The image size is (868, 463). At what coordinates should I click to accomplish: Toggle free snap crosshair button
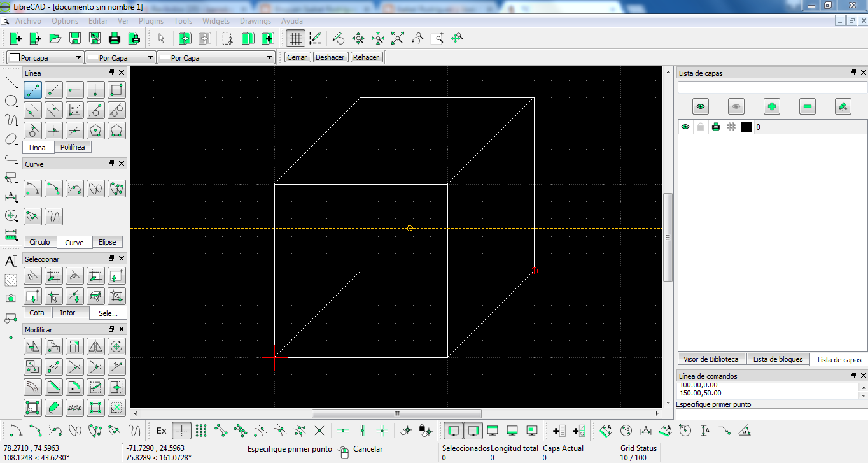pyautogui.click(x=181, y=431)
